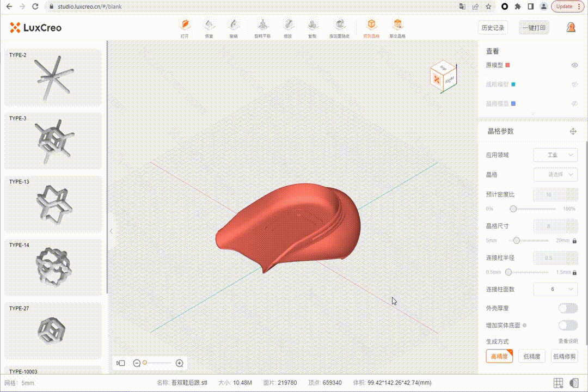
Task: Click the 连接柱半径 slider handle
Action: [x=508, y=272]
